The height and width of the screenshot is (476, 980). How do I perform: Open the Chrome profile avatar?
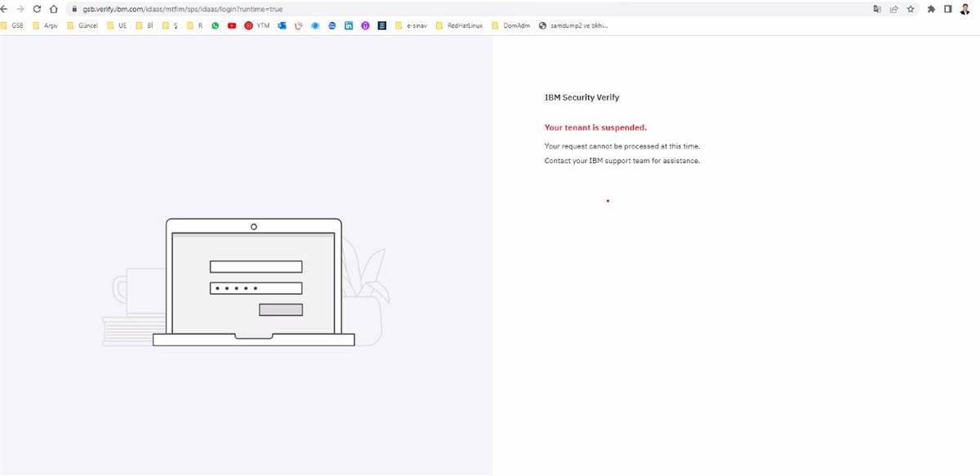pos(964,9)
